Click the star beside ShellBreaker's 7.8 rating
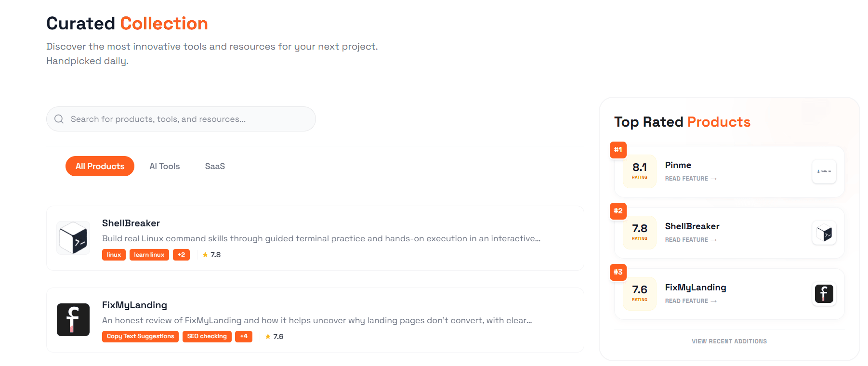The height and width of the screenshot is (366, 868). coord(204,254)
